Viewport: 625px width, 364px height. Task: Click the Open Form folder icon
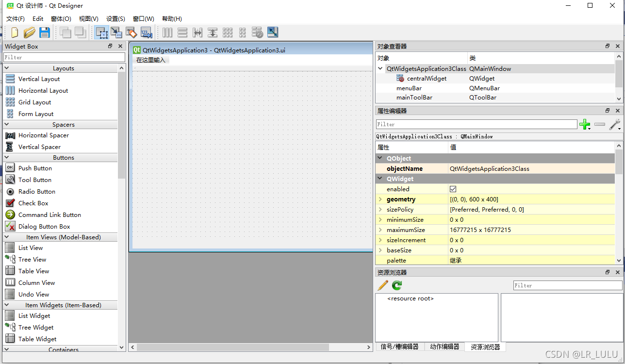(30, 33)
